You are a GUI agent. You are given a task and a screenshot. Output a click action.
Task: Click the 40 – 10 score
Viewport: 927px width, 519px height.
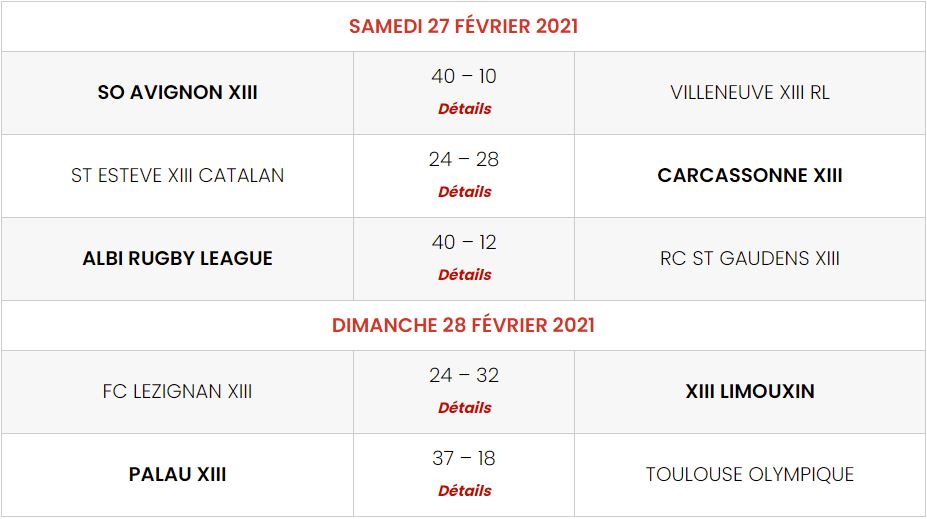pyautogui.click(x=464, y=77)
